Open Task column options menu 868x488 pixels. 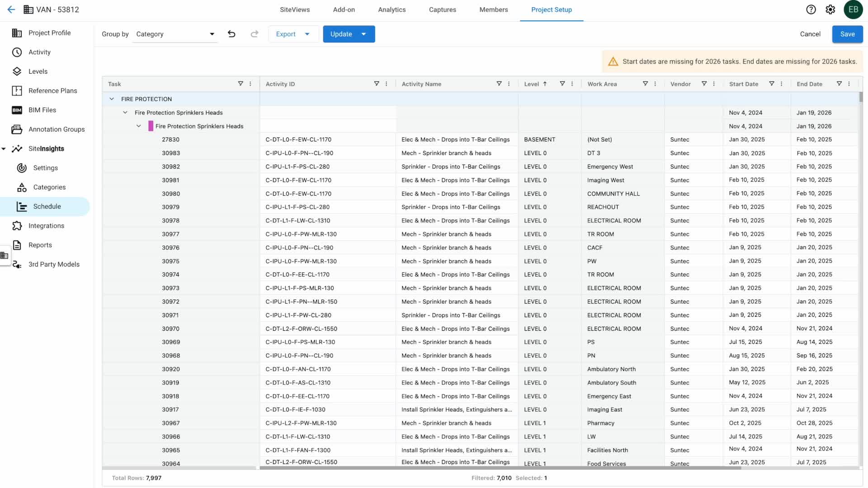(250, 84)
